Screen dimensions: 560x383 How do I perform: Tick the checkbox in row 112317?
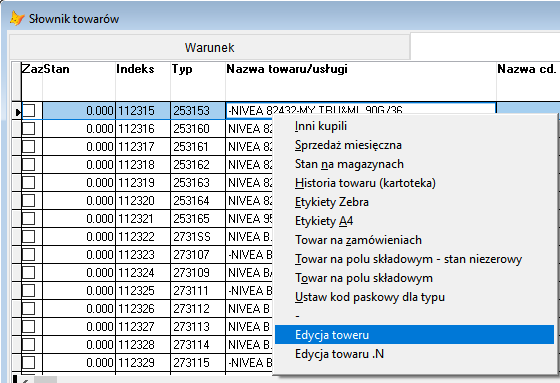[29, 146]
